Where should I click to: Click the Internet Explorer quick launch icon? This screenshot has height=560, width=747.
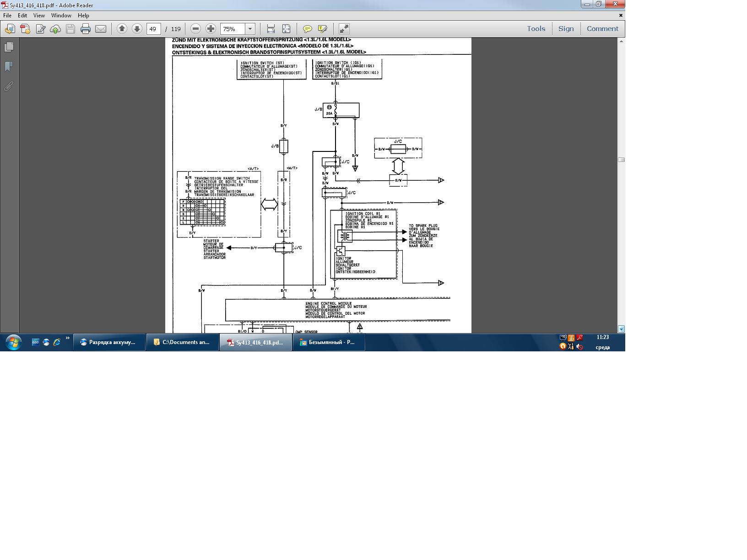point(57,342)
